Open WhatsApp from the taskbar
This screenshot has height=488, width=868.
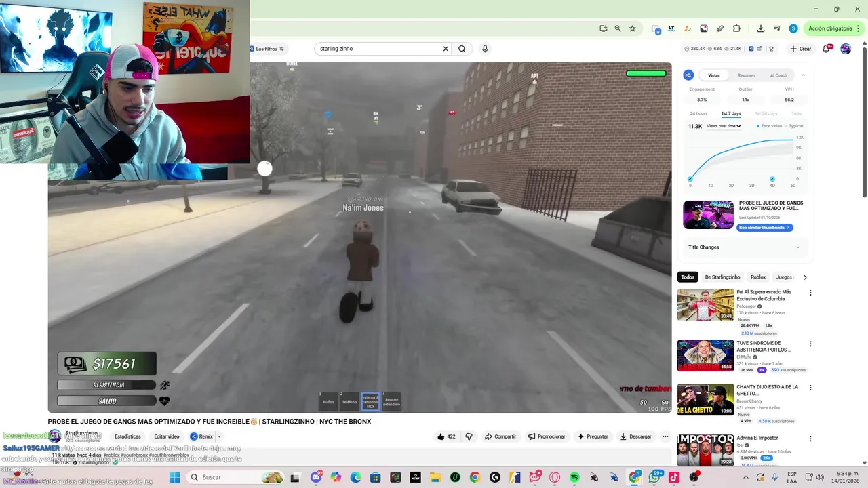pos(654,477)
